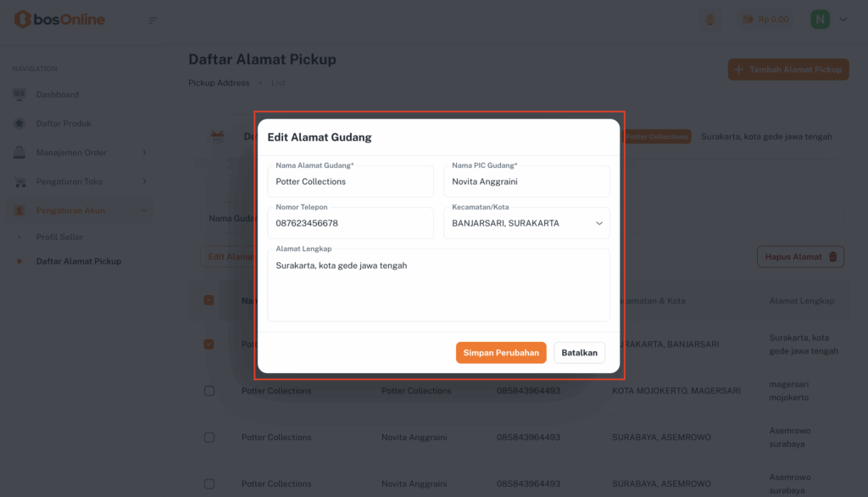
Task: Click the wallet balance Rp 0,00 icon
Action: pyautogui.click(x=748, y=20)
